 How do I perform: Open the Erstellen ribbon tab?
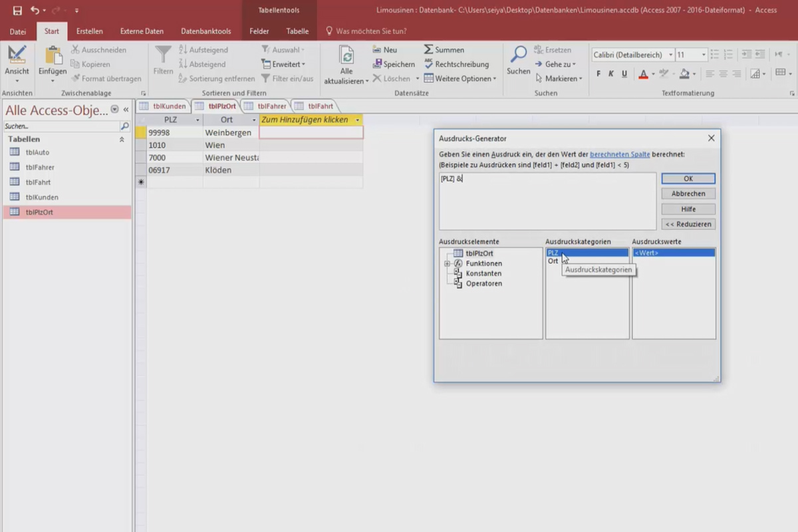tap(89, 31)
